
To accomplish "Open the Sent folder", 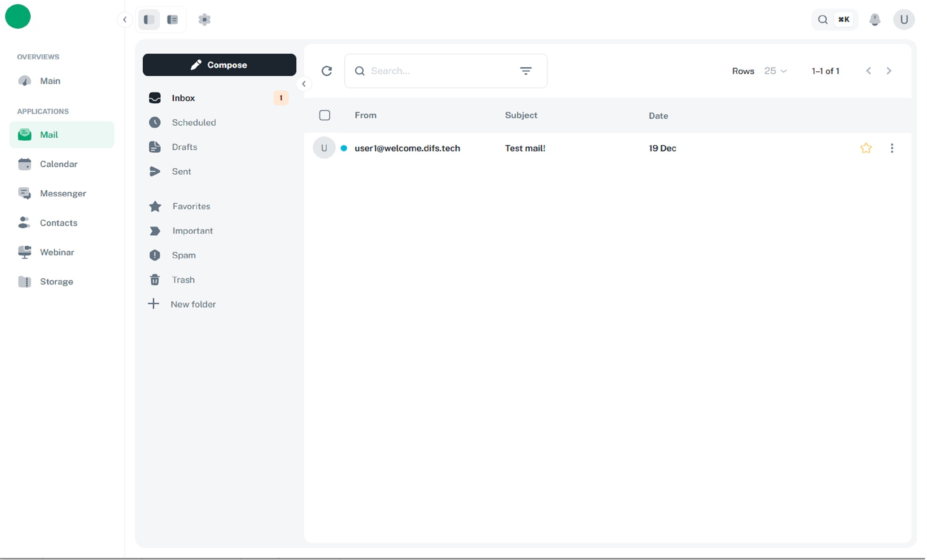I will (x=219, y=171).
